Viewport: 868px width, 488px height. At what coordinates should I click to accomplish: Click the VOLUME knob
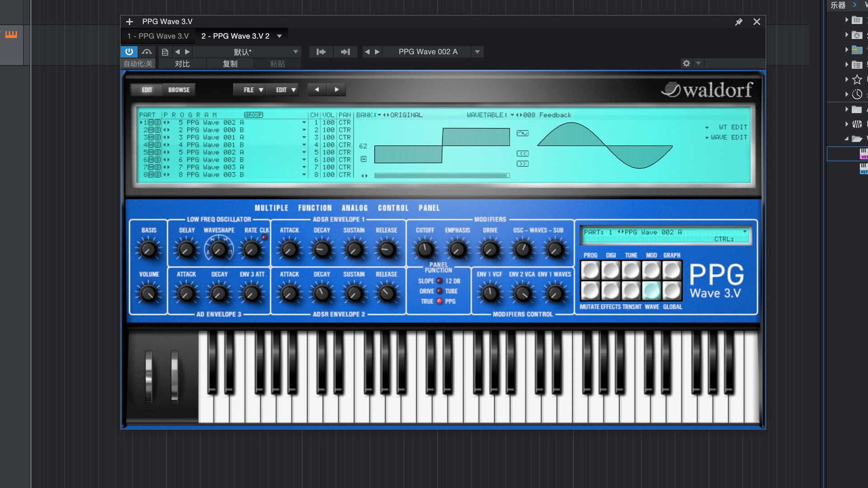click(148, 293)
